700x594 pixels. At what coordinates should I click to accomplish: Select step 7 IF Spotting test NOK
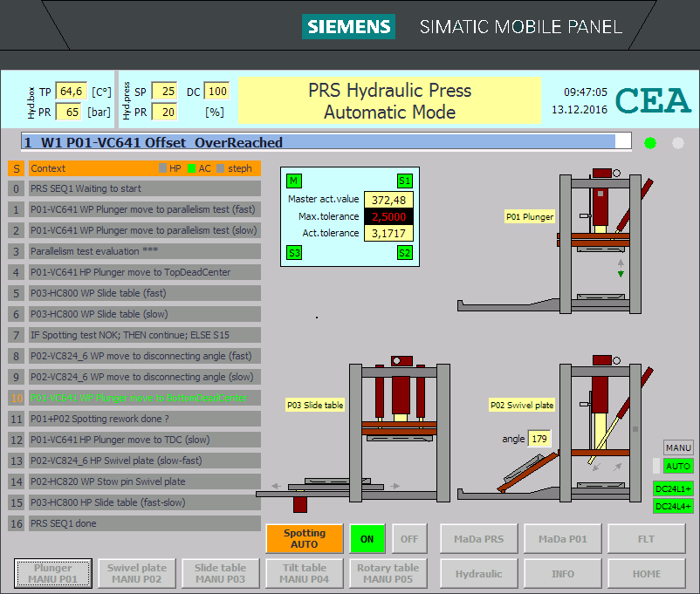[x=145, y=335]
